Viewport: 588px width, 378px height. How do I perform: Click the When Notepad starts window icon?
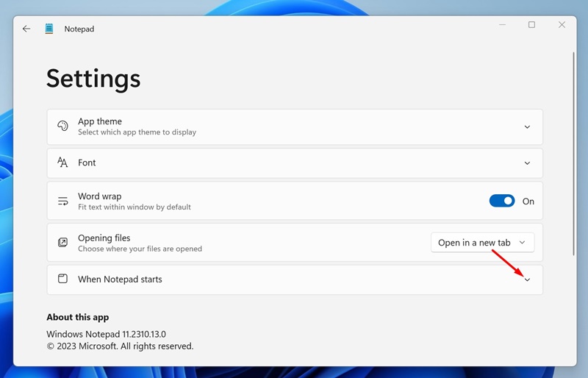(62, 279)
